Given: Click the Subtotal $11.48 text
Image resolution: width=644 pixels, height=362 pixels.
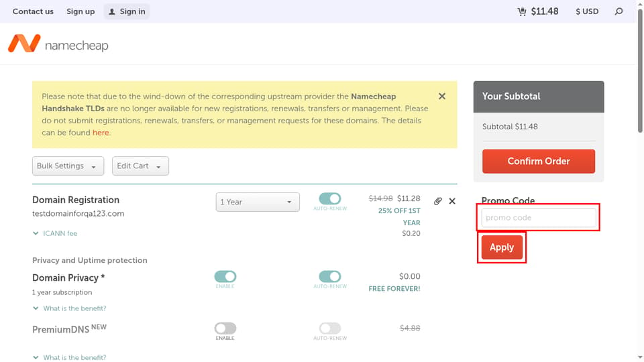Looking at the screenshot, I should click(x=510, y=127).
